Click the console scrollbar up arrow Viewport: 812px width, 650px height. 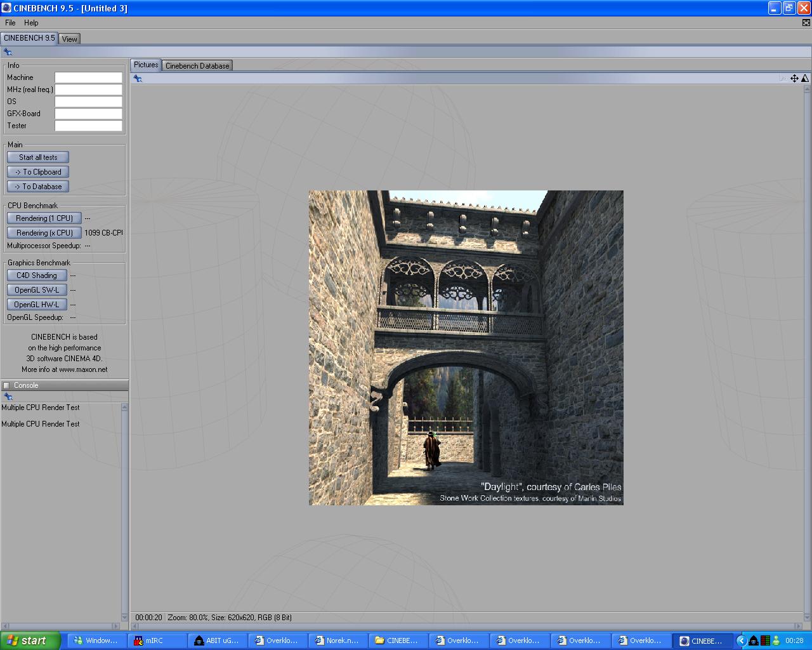point(124,407)
